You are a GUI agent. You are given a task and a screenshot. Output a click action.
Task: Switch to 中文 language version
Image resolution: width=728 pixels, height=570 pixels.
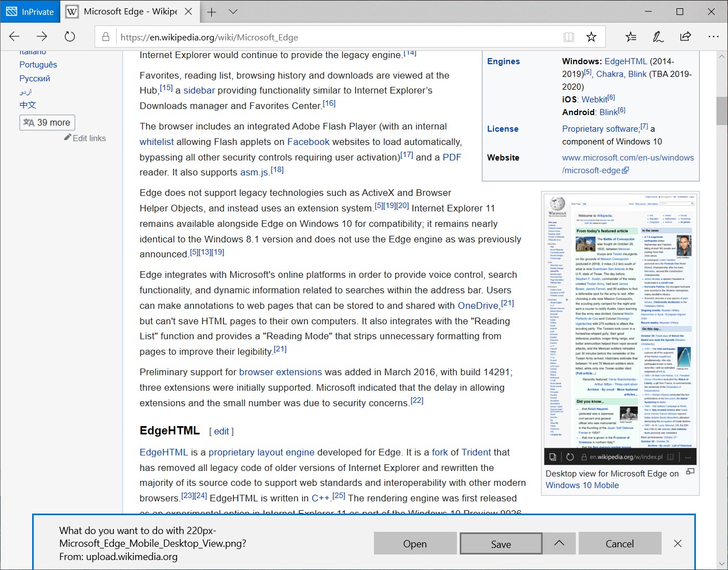pyautogui.click(x=28, y=105)
